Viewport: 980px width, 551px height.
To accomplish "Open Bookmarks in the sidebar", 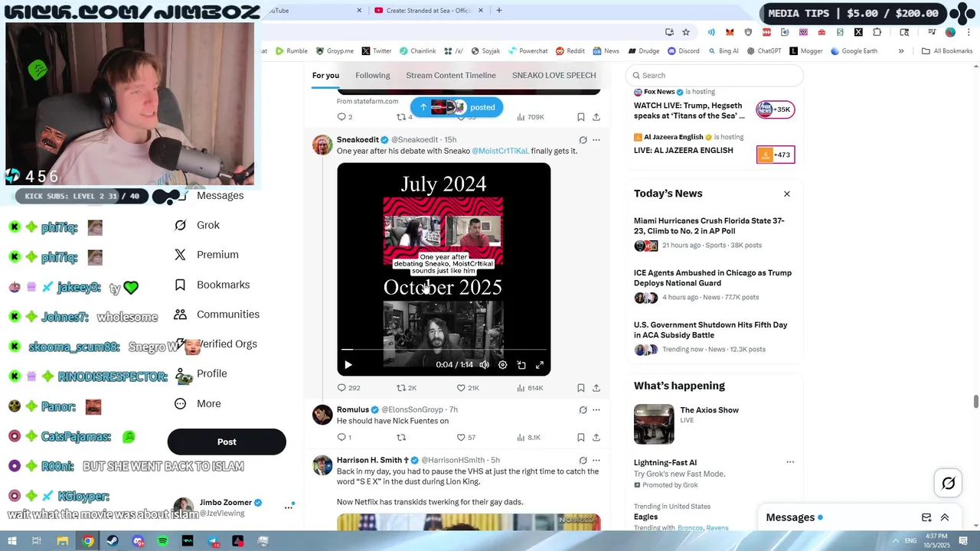I will click(x=212, y=285).
